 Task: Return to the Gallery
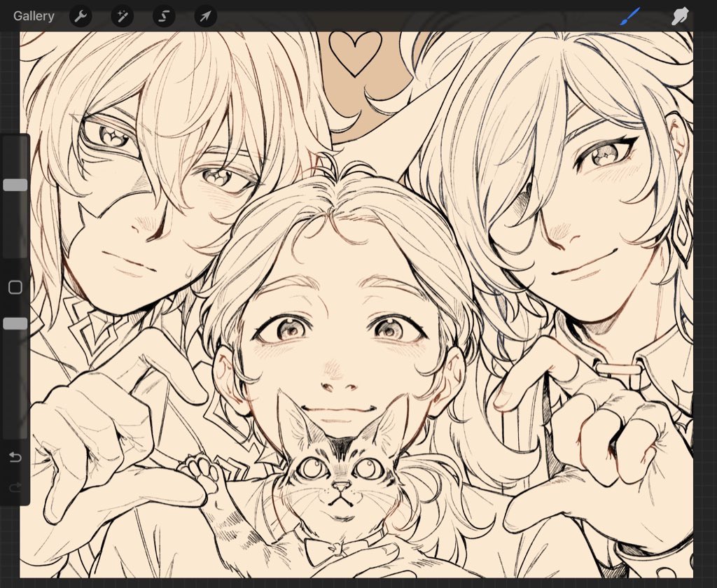[33, 15]
